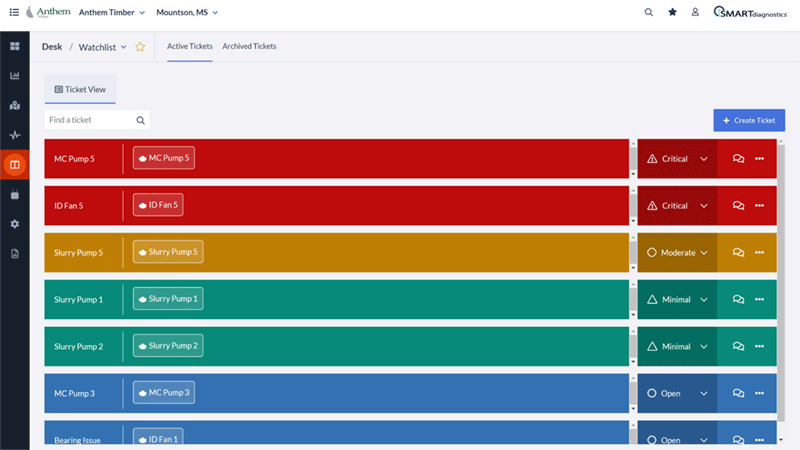Open comments for MC Pump 3 ticket
This screenshot has height=450, width=800.
tap(738, 393)
